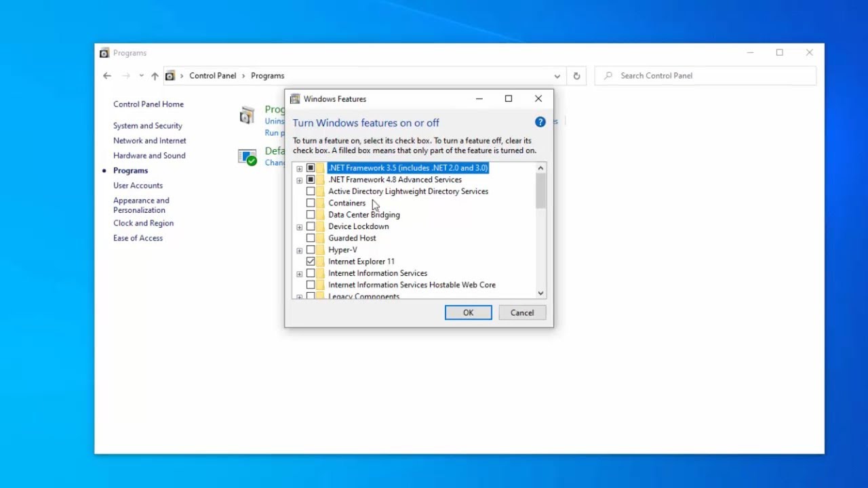Click the Refresh icon next to the address bar
Image resolution: width=868 pixels, height=488 pixels.
pos(576,76)
